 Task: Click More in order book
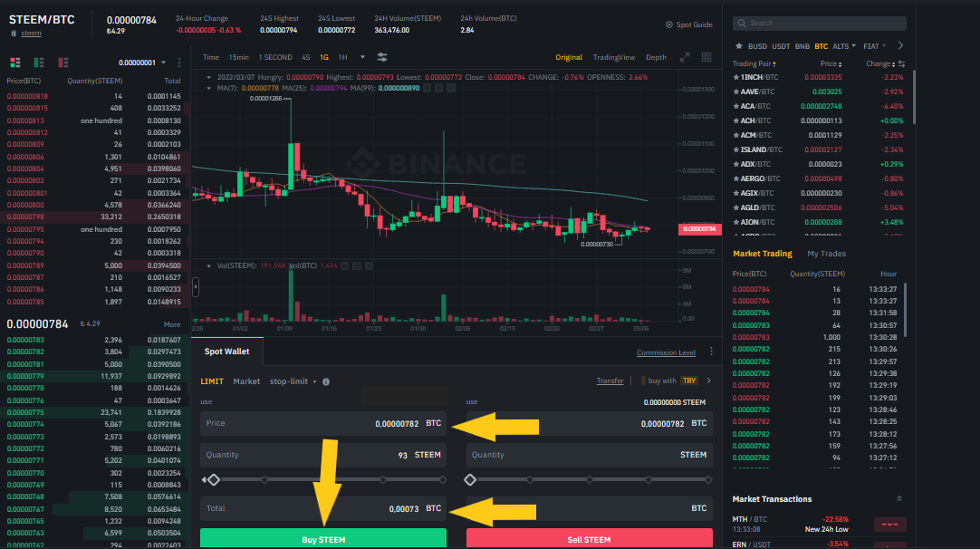tap(172, 324)
